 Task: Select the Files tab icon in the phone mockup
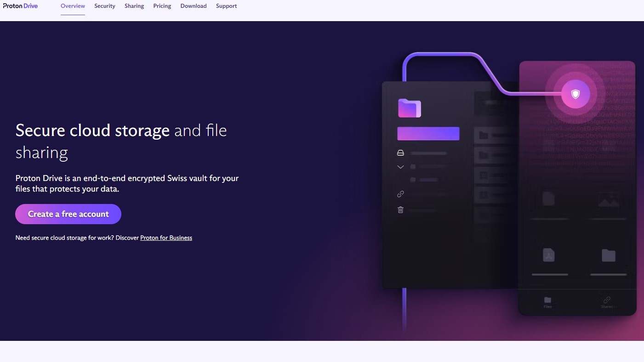pos(547,300)
